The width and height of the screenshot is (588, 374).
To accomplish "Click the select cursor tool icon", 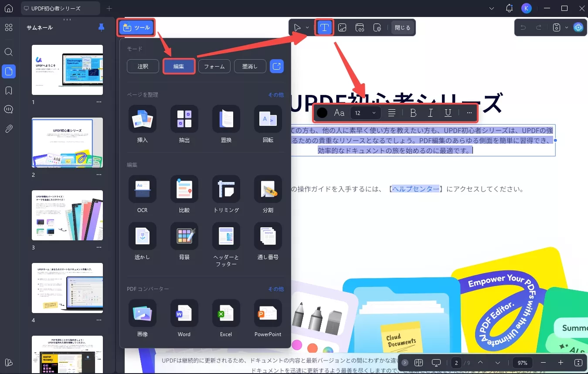I will tap(298, 27).
